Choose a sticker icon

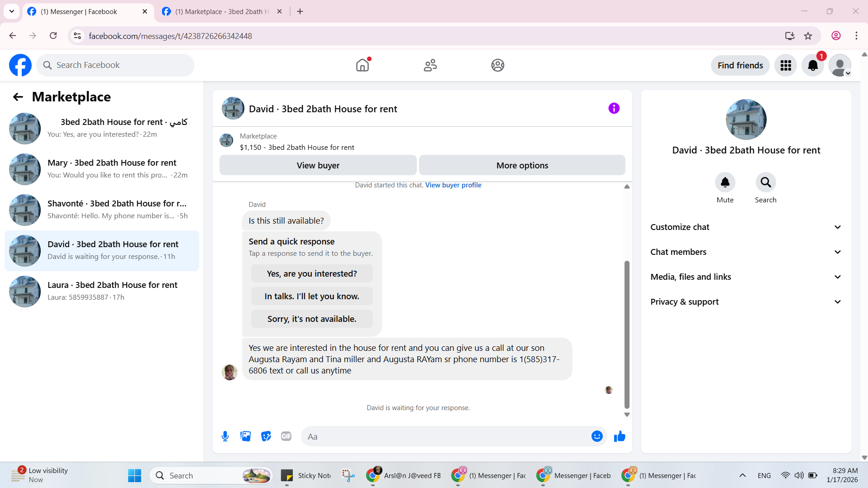[266, 436]
